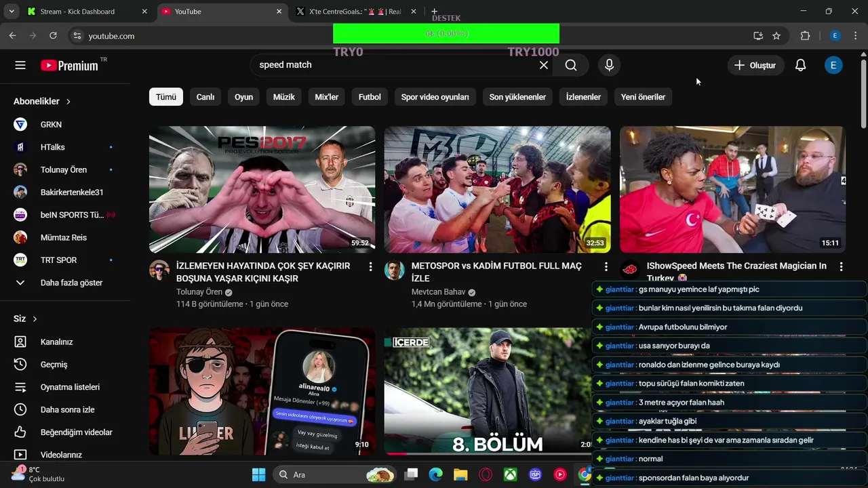
Task: Open the PES 2017 video thumbnail
Action: tap(262, 190)
